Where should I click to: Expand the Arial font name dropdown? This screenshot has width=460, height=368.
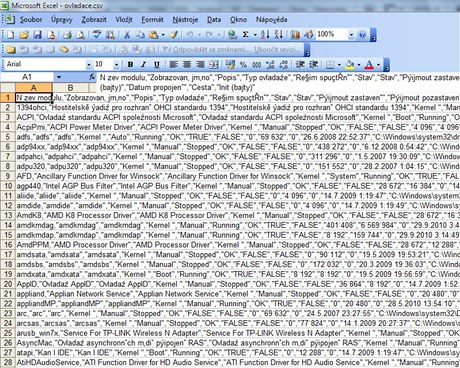click(89, 64)
